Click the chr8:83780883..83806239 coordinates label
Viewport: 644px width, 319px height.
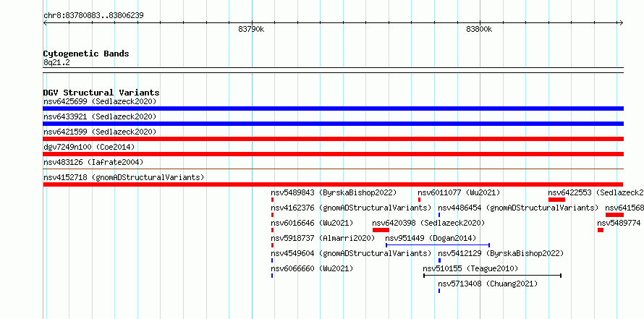(93, 16)
